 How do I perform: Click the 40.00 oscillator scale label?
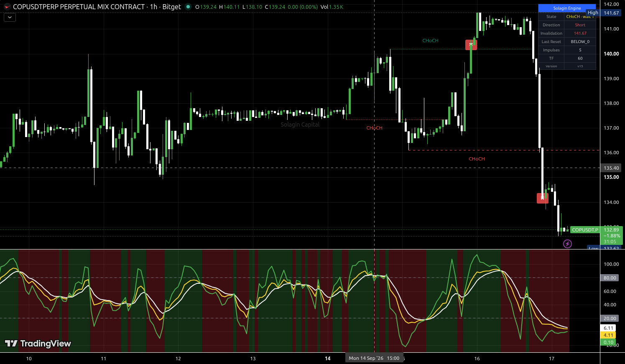(610, 305)
